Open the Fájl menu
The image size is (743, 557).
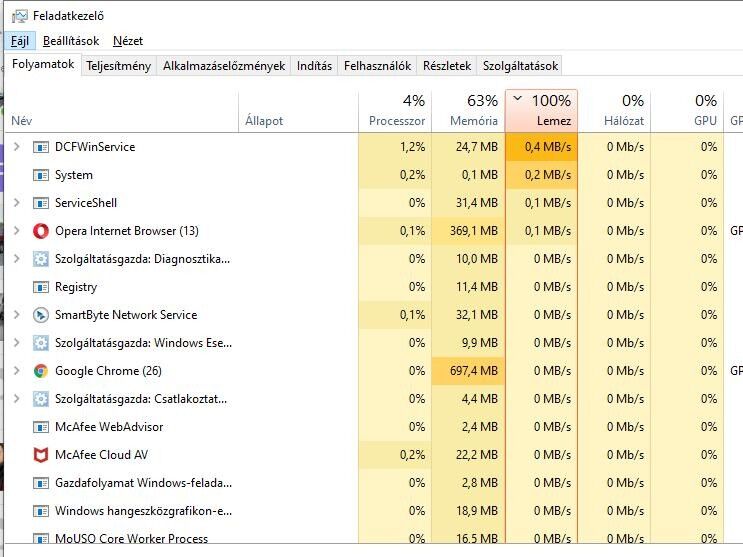[20, 41]
